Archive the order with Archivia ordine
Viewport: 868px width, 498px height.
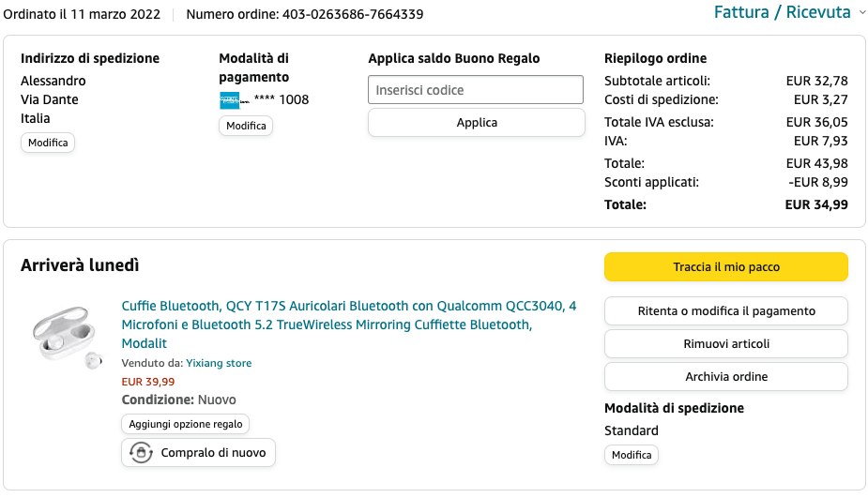coord(726,377)
